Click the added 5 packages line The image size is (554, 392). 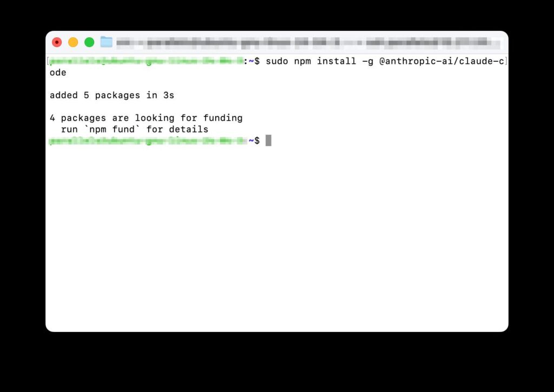(x=111, y=95)
